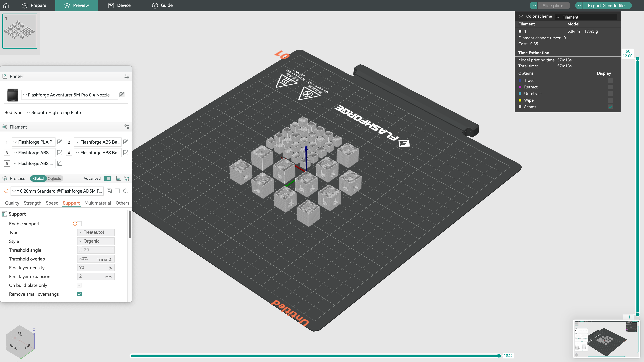Reset the process preset changes
Viewport: 644px width, 362px height.
[x=6, y=191]
